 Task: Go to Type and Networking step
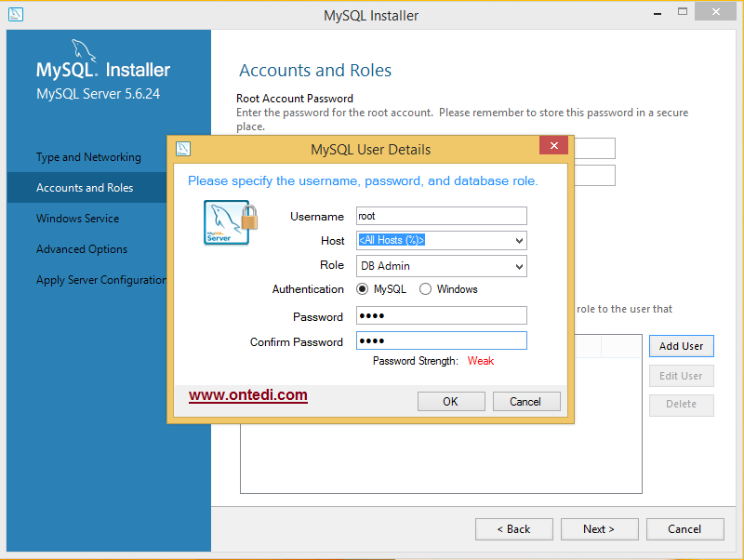88,157
